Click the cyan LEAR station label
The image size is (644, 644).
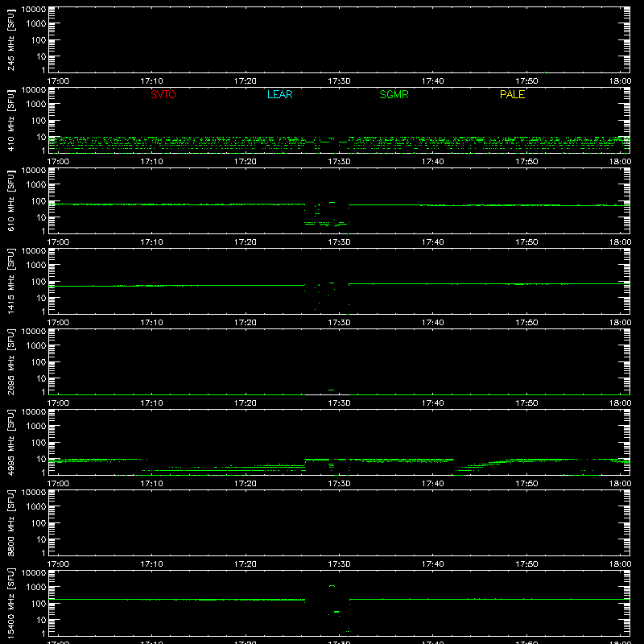[279, 94]
